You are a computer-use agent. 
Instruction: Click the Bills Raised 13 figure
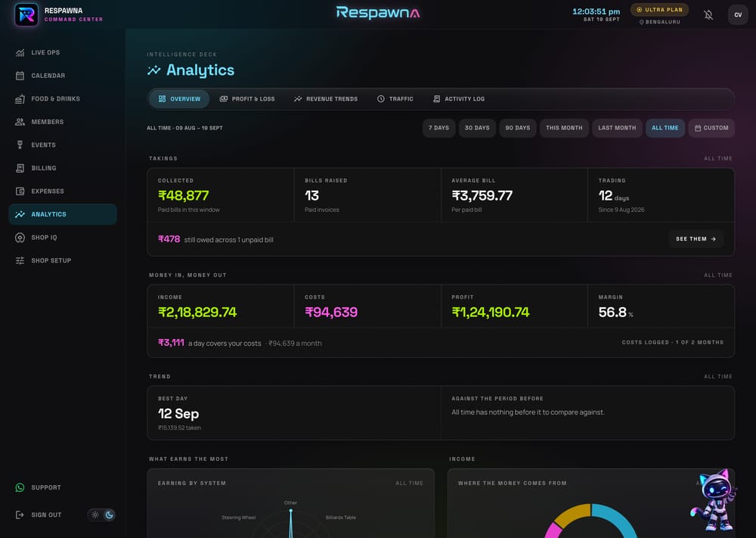pyautogui.click(x=311, y=196)
